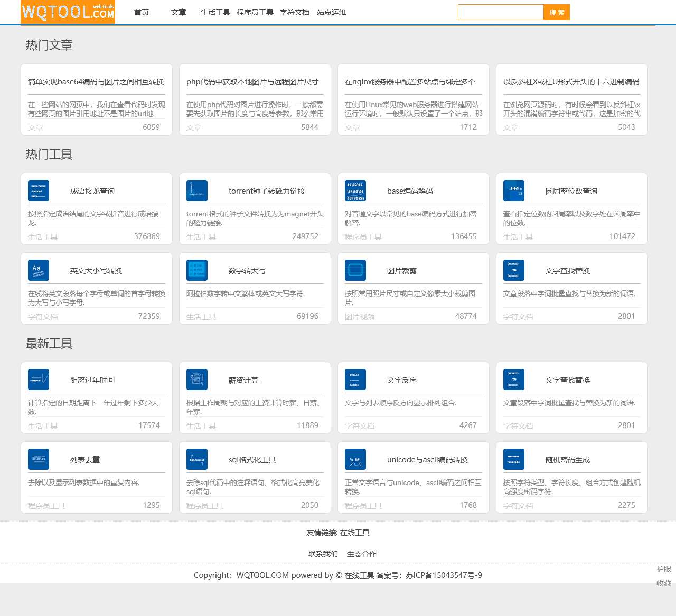
Task: Click the 热门文章 section heading
Action: pyautogui.click(x=49, y=45)
